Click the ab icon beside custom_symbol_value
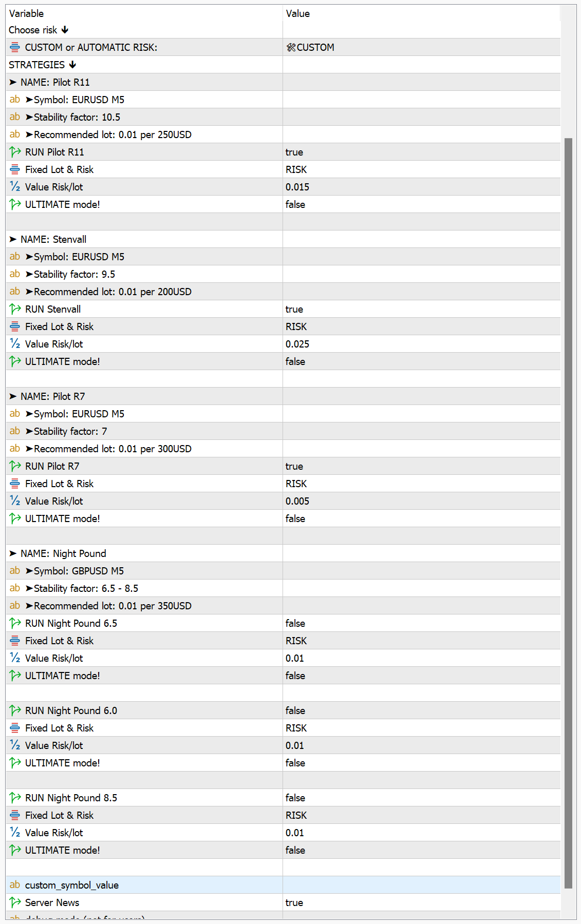 tap(15, 885)
